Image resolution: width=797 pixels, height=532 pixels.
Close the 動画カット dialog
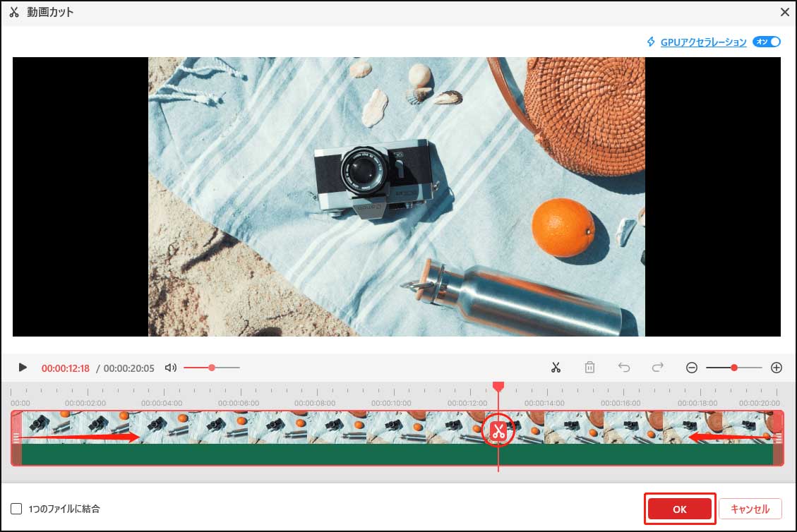coord(785,12)
